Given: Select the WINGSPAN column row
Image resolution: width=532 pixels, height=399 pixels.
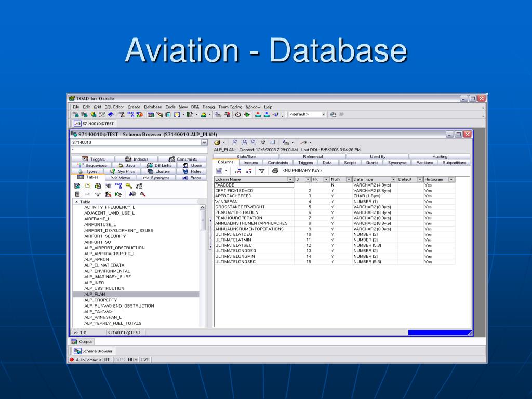Looking at the screenshot, I should pos(334,202).
